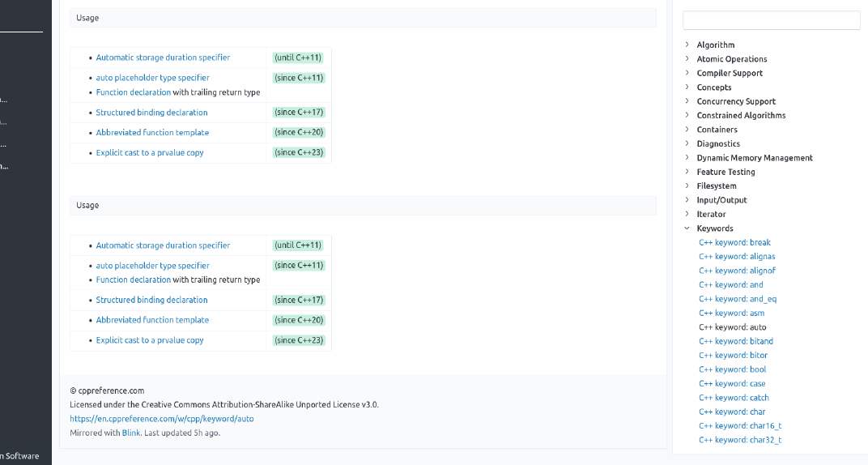Viewport: 868px width, 465px height.
Task: Select 'C++ keyword: bitand' in the list
Action: click(x=736, y=341)
